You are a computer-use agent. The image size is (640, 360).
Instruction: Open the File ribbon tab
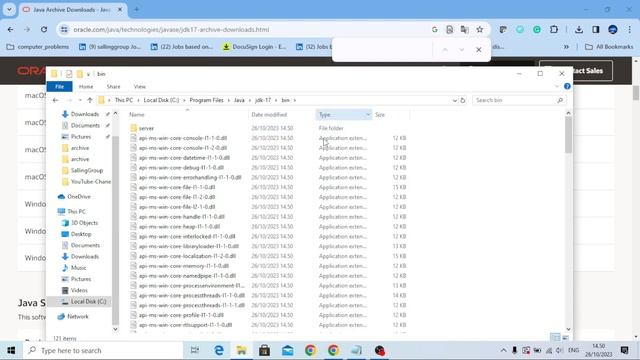tap(60, 87)
